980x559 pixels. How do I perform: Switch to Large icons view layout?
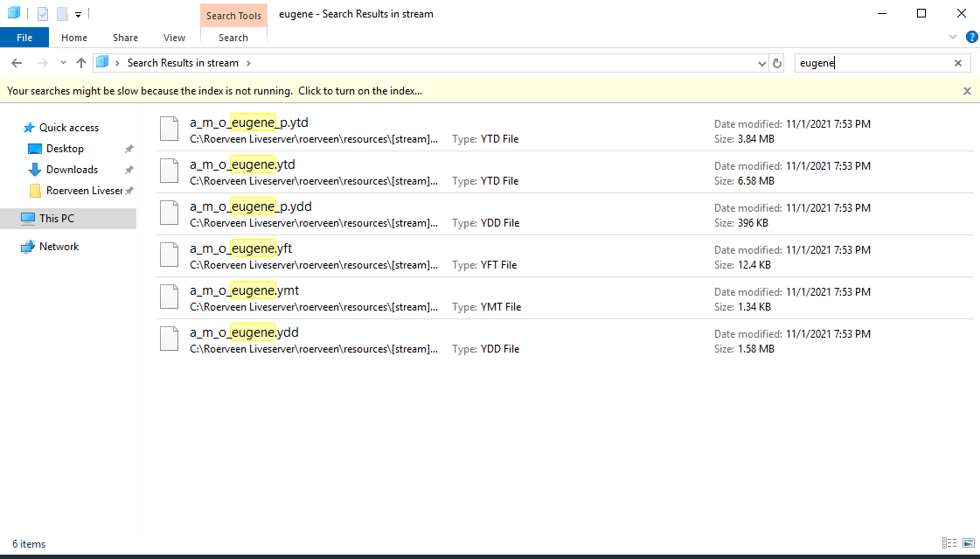point(966,543)
